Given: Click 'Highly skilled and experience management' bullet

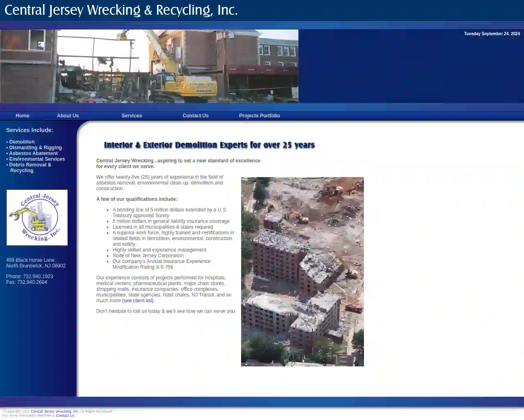Looking at the screenshot, I should [159, 250].
